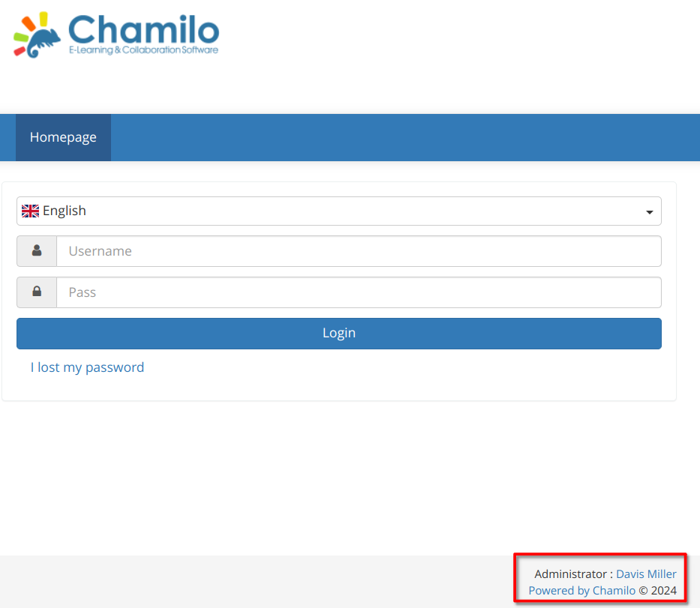Viewport: 700px width, 608px height.
Task: Click the dropdown chevron to change language
Action: click(648, 211)
